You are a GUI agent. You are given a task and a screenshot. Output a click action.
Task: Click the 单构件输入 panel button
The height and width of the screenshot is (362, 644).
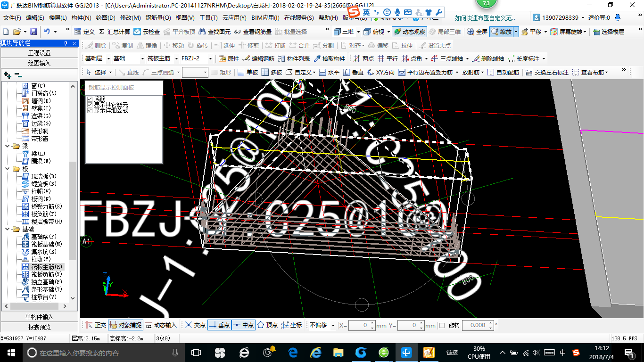(x=39, y=317)
